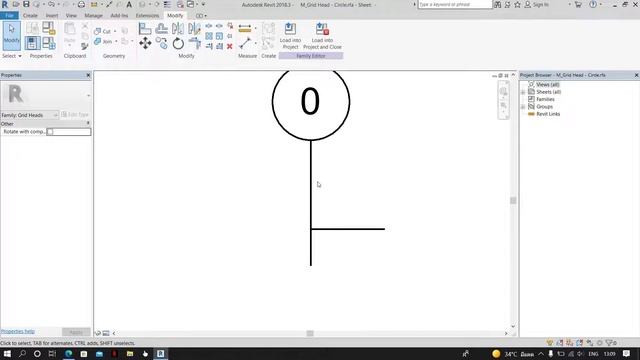Click Load into Project
This screenshot has height=360, width=640.
click(x=290, y=36)
